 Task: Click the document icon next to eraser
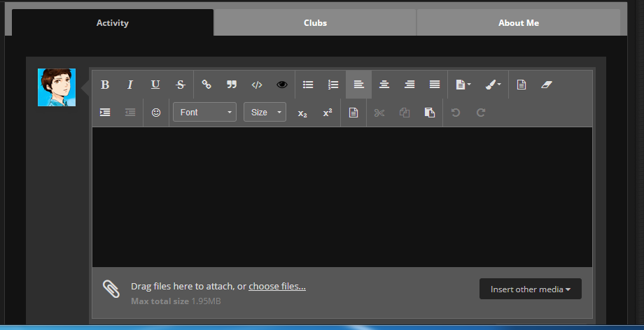[x=521, y=85]
